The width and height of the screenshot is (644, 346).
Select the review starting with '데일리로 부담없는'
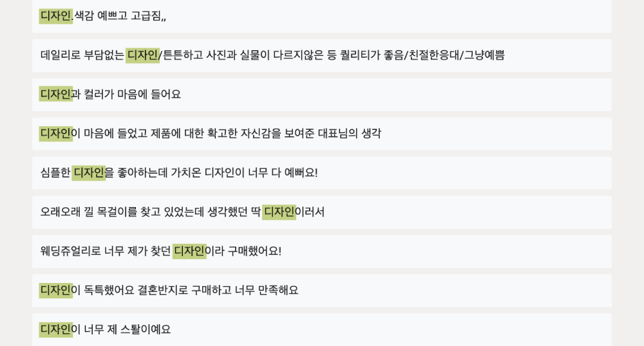click(x=321, y=55)
